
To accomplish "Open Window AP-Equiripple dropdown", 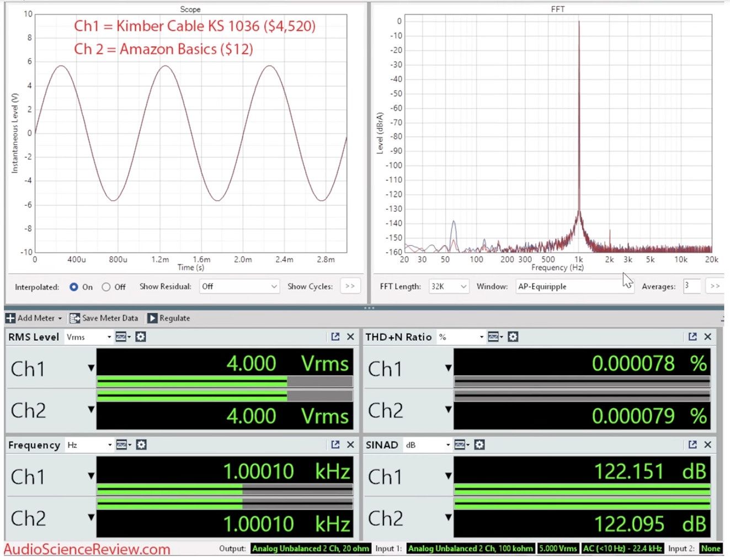I will click(574, 286).
